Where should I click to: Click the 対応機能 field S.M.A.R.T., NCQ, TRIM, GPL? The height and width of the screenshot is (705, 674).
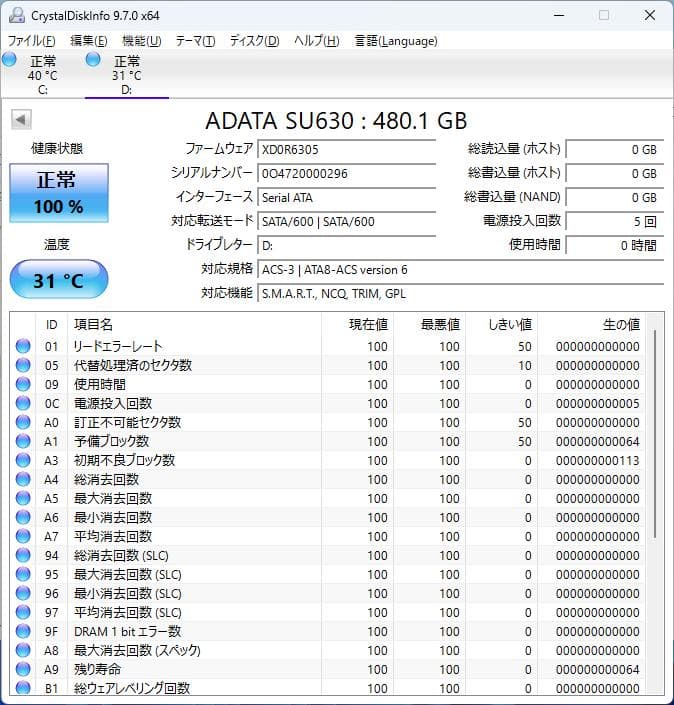460,294
